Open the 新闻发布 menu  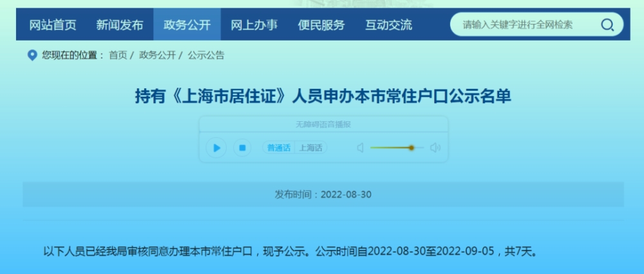[120, 24]
